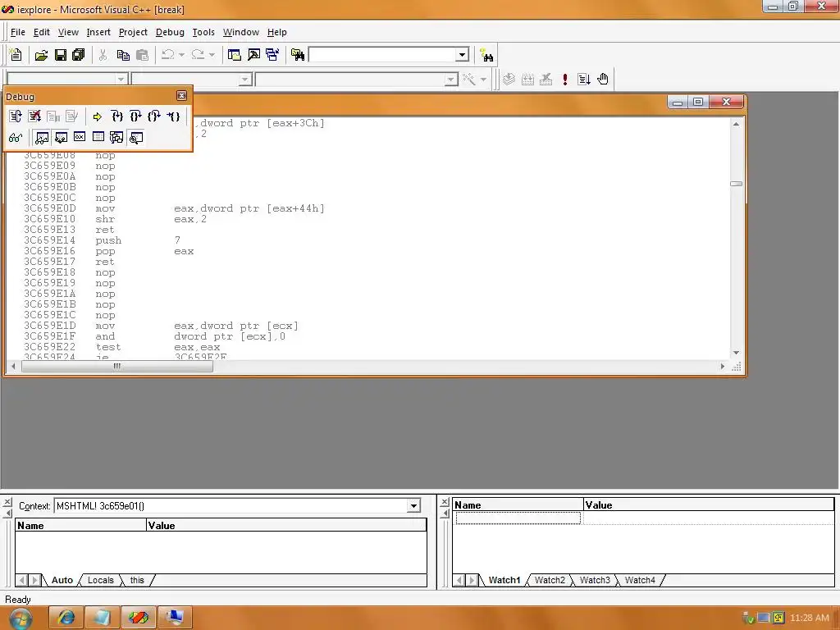This screenshot has height=630, width=840.
Task: Click the Run to Cursor icon
Action: click(173, 116)
